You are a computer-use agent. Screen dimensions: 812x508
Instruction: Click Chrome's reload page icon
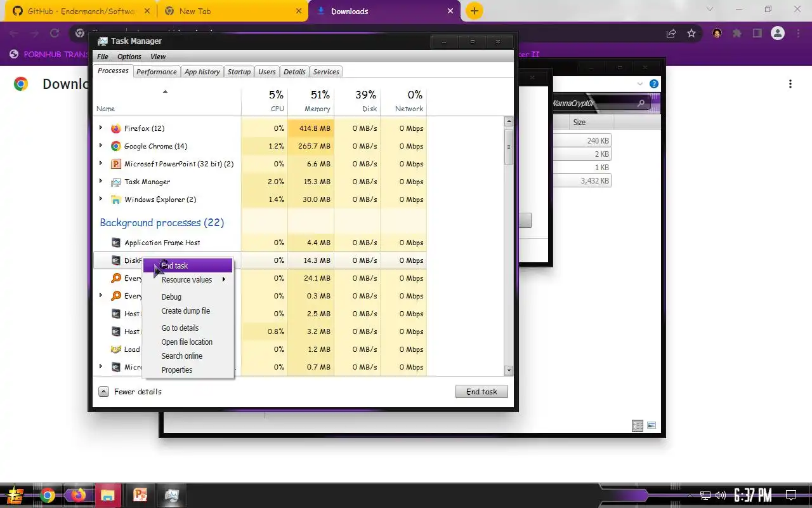[x=55, y=34]
